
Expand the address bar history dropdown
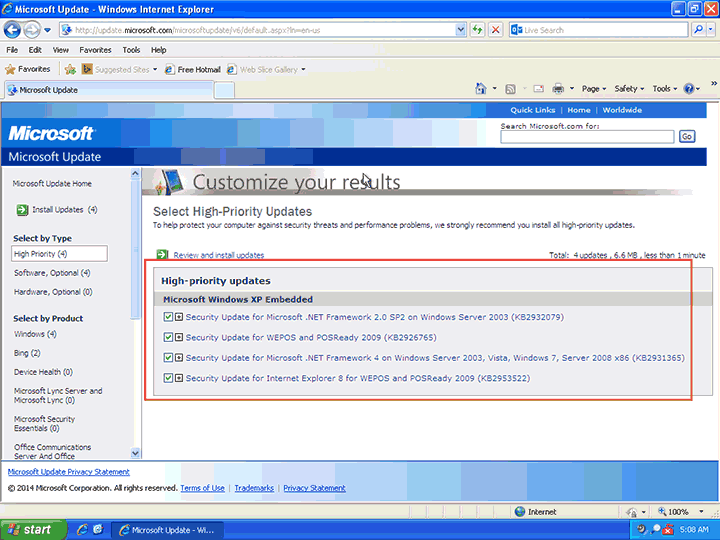point(461,30)
